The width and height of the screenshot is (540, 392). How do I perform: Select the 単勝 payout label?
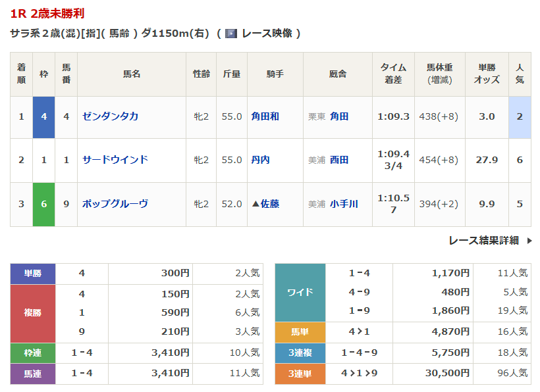click(33, 273)
